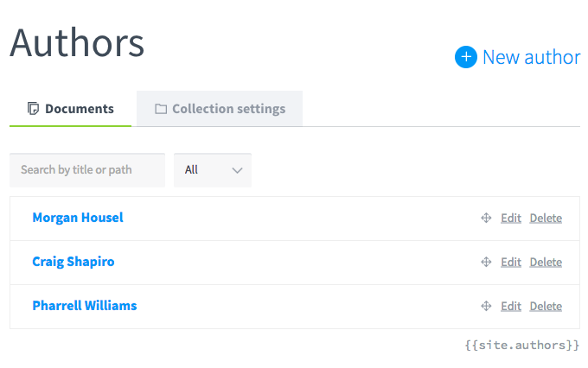Click the move handle icon for Pharrell Williams
This screenshot has height=368, width=588.
point(486,306)
